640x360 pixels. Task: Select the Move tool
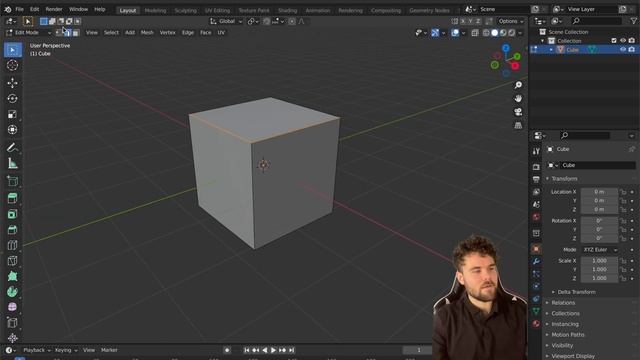(13, 83)
